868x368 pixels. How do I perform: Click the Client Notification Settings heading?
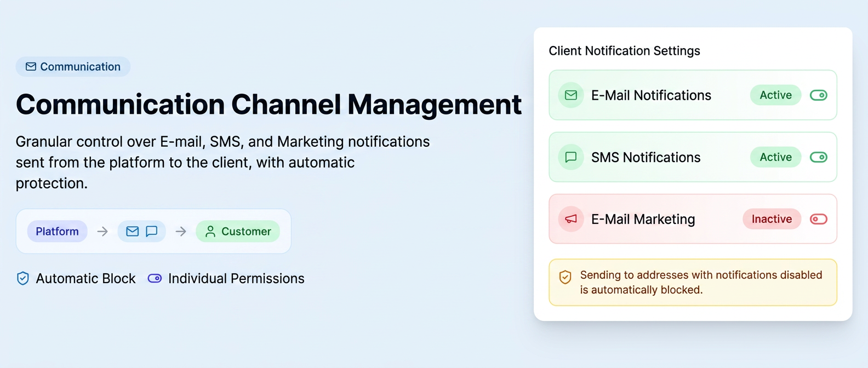pos(624,51)
